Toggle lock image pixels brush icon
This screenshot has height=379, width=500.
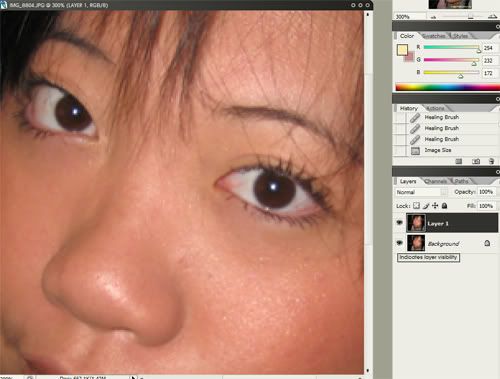(426, 206)
